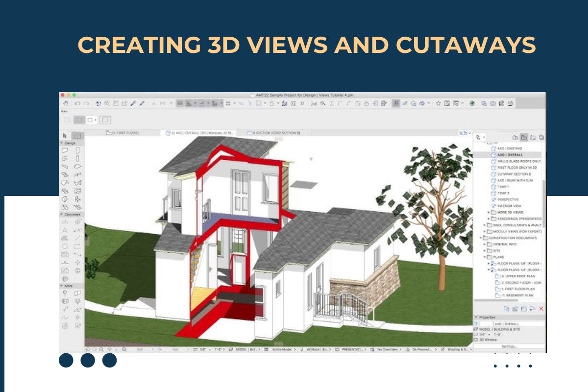Screen dimensions: 588x392
Task: Select the Wall tool in the Design section
Action: (x=66, y=150)
